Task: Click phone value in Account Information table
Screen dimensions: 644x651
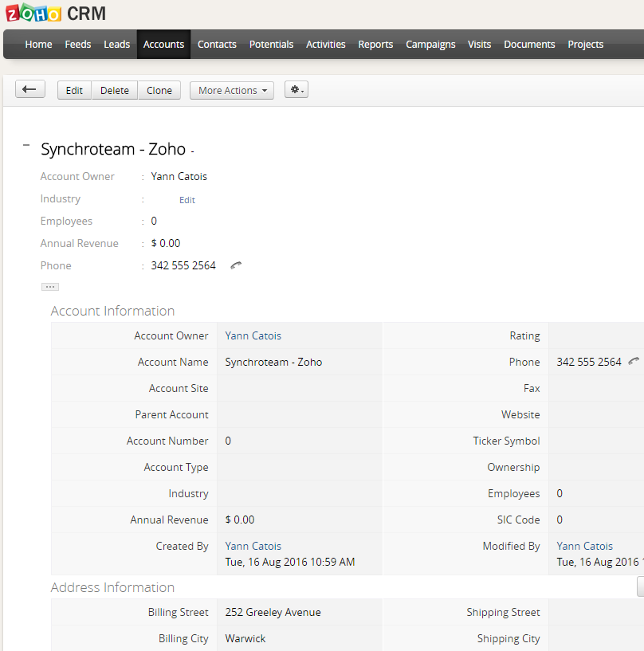Action: (x=589, y=362)
